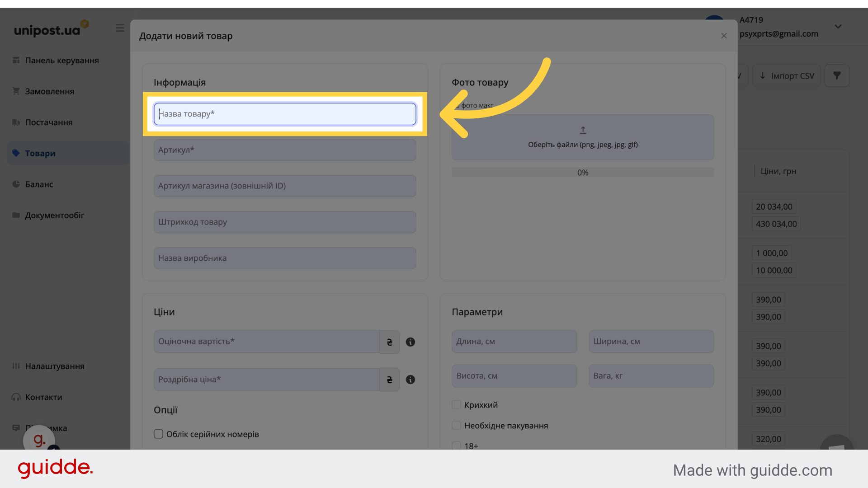This screenshot has width=868, height=488.
Task: Click the Замовлення cart icon
Action: tap(16, 91)
